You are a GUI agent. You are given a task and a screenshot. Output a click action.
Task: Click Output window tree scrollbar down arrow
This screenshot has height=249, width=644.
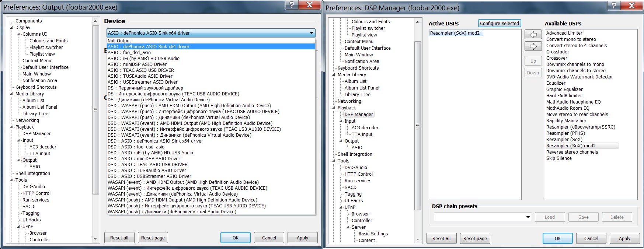pos(95,239)
